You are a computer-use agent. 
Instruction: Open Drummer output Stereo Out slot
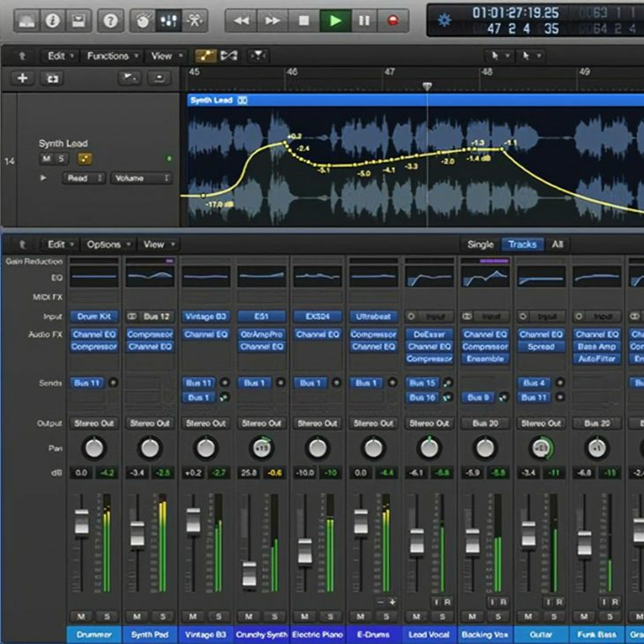pos(94,423)
